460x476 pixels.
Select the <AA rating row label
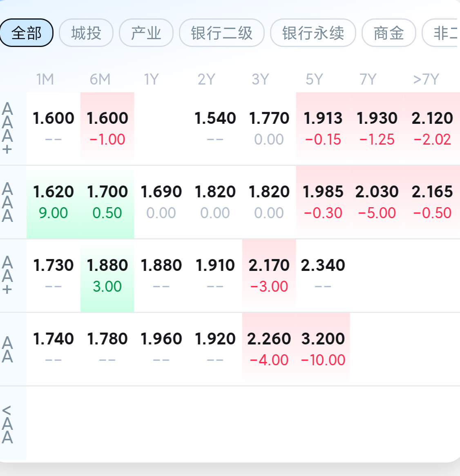pyautogui.click(x=7, y=424)
